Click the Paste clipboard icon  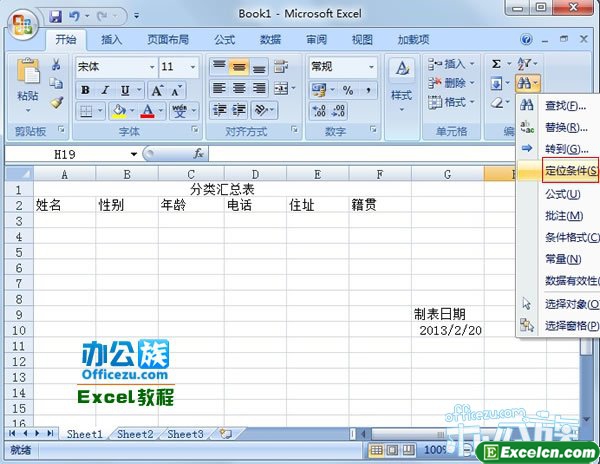[28, 72]
